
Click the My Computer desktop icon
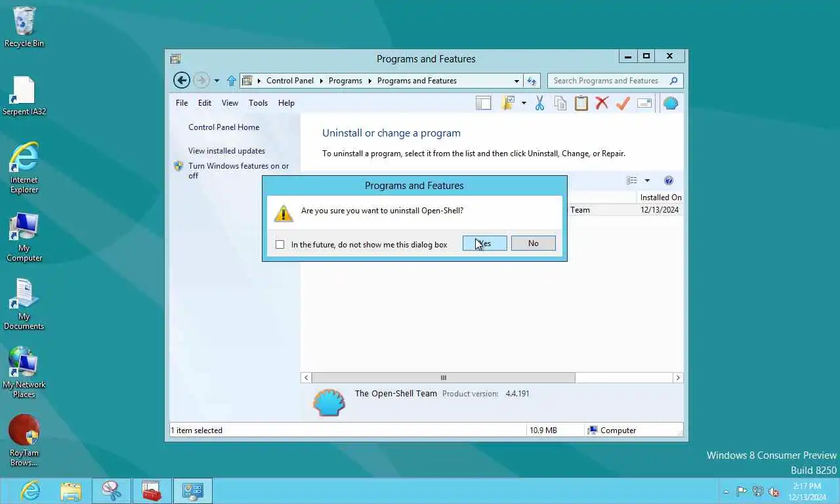[x=24, y=237]
